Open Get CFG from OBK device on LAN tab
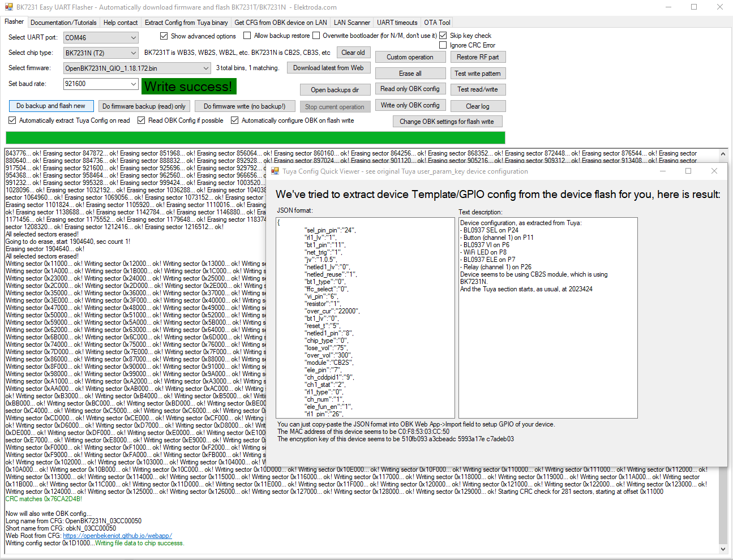Viewport: 733px width, 560px height. pyautogui.click(x=281, y=23)
